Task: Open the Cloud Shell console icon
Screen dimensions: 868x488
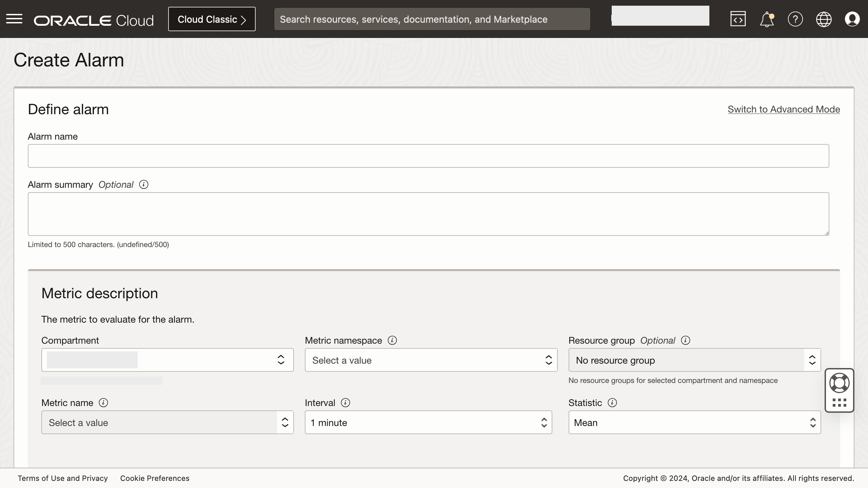Action: click(738, 19)
